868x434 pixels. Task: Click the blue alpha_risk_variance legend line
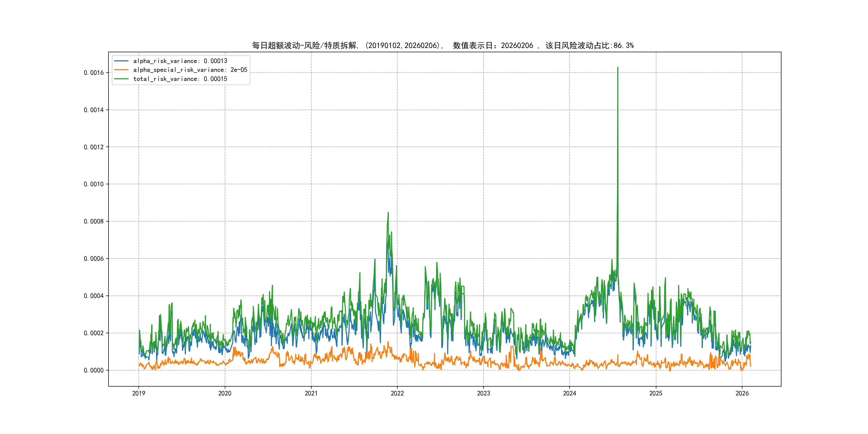(121, 61)
